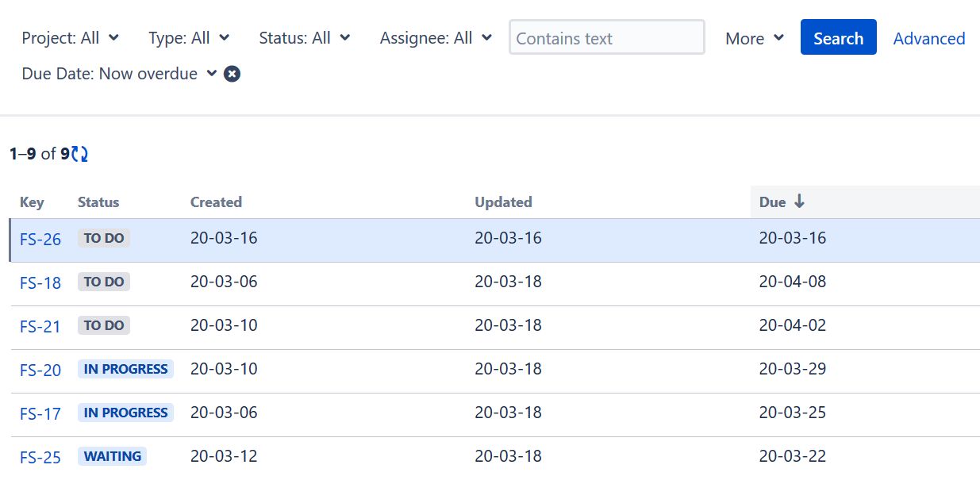Open the Type: All dropdown
This screenshot has width=980, height=480.
point(189,37)
